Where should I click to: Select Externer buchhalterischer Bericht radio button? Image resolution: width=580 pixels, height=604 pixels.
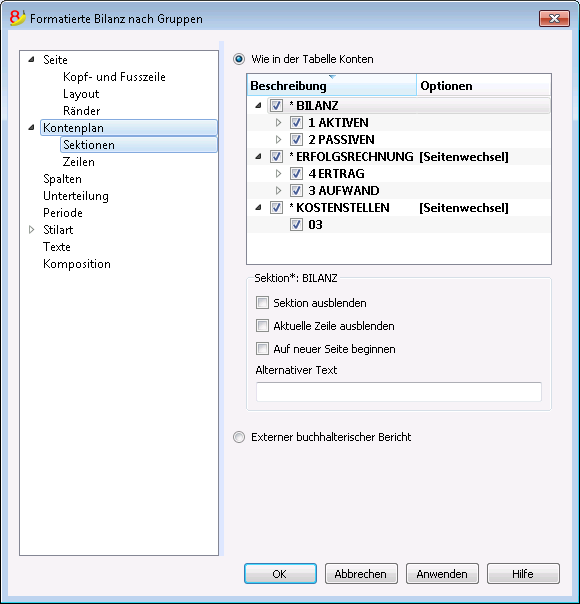click(x=239, y=437)
